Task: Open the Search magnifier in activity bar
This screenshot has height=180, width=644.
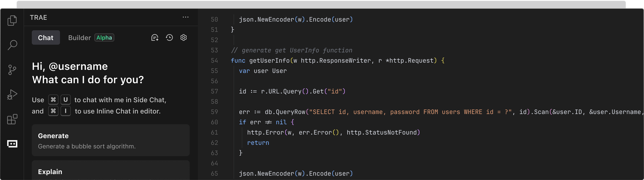Action: click(12, 45)
